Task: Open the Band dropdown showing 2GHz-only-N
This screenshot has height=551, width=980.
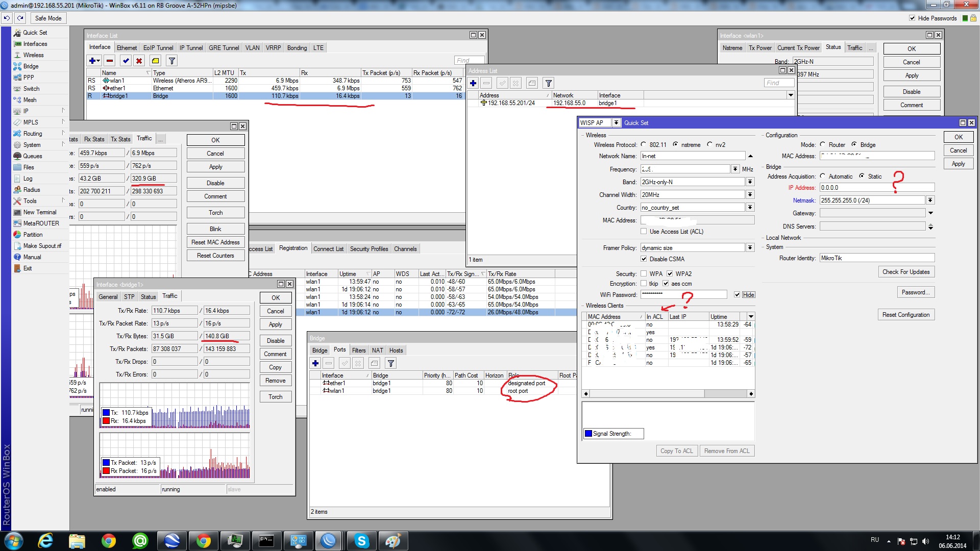Action: 750,182
